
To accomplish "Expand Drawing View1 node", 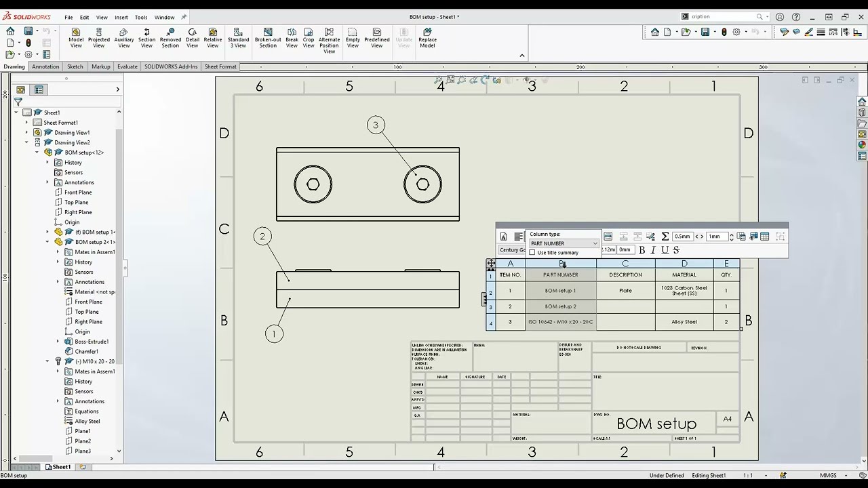I will tap(26, 133).
